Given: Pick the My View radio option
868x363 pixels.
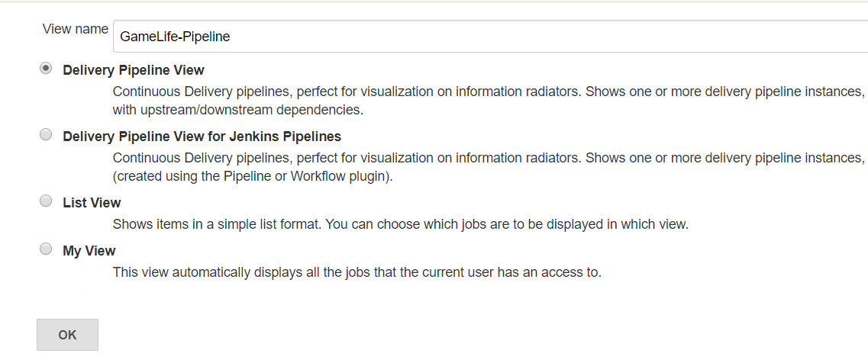Looking at the screenshot, I should pos(47,249).
